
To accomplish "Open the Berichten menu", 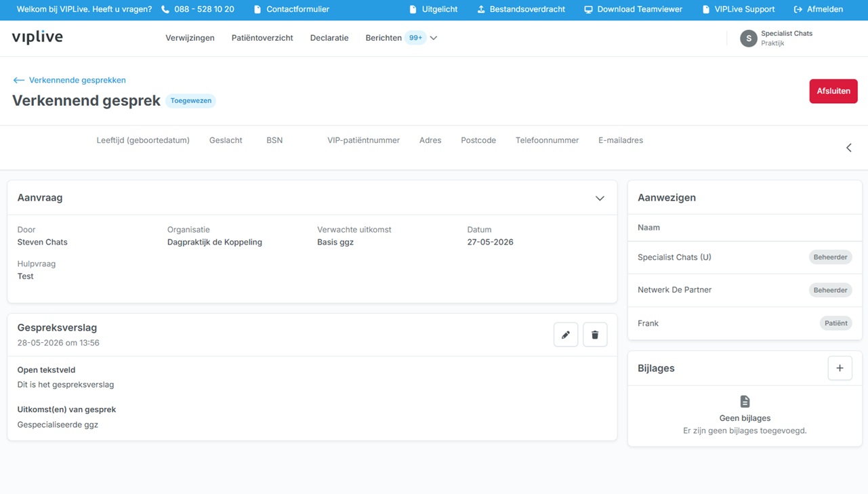I will (x=384, y=38).
